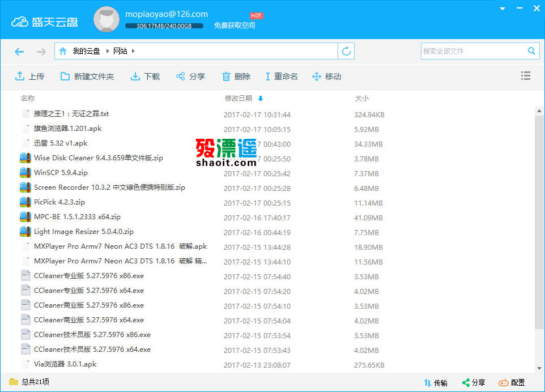The image size is (545, 392).
Task: Sort by 名称 column header
Action: tap(28, 99)
